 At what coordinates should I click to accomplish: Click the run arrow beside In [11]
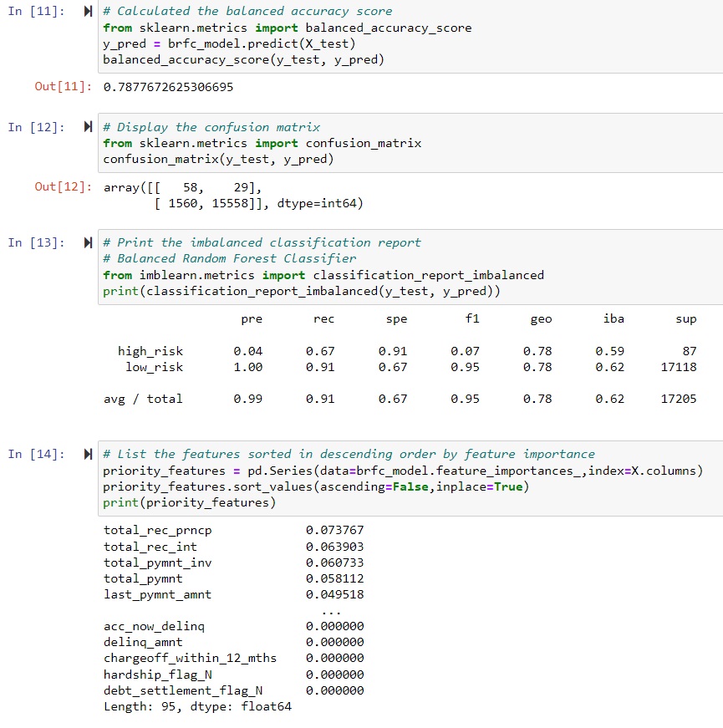(86, 11)
